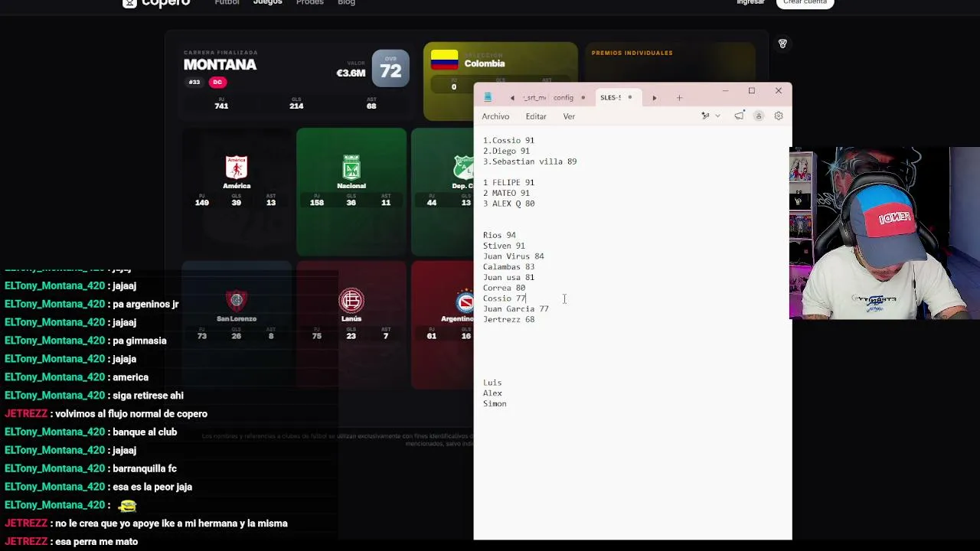Click the Crear cuenta button

[805, 2]
